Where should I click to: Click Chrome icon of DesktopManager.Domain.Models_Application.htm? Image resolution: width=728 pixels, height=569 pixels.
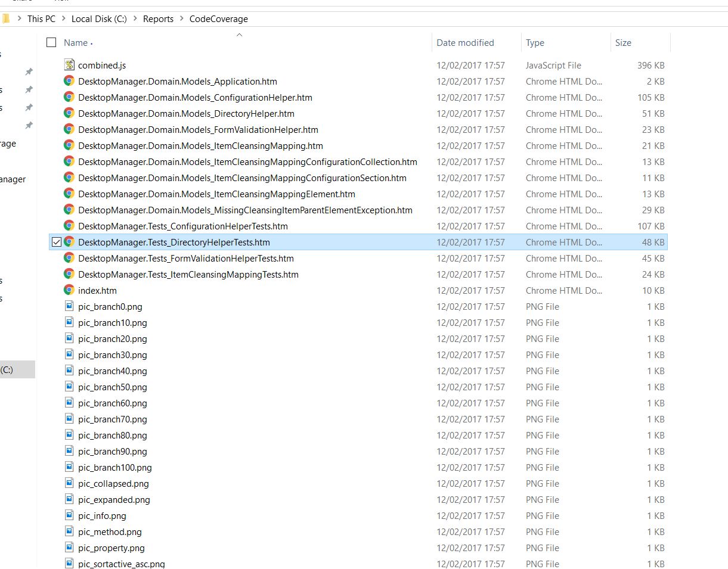(69, 81)
